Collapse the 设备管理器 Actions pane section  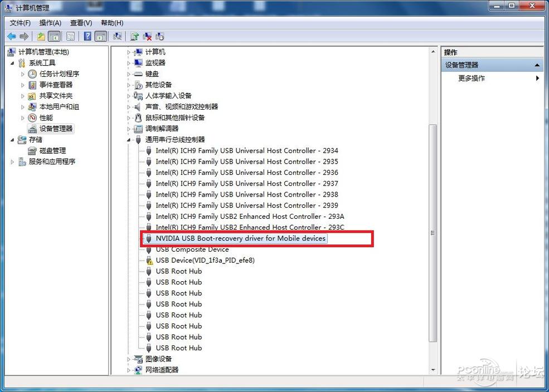537,65
